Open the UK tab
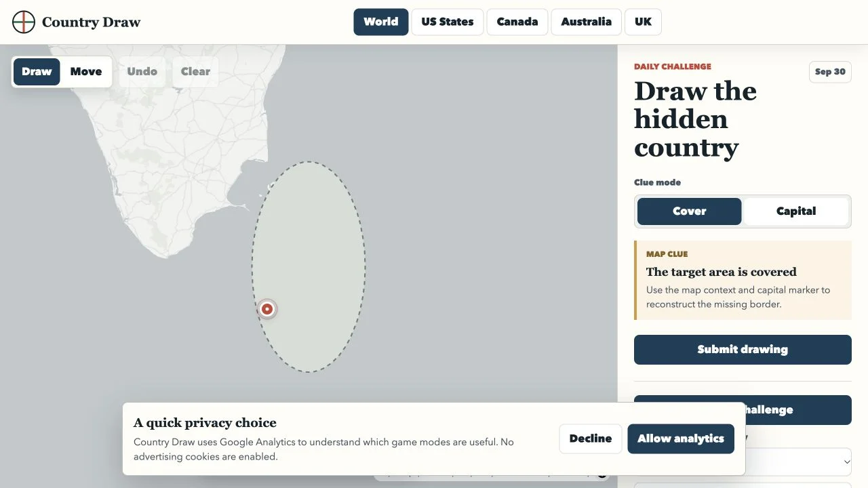868x488 pixels. point(643,22)
